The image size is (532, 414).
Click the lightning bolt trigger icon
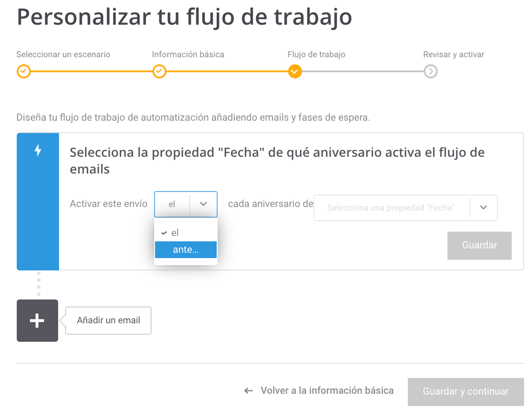point(38,151)
